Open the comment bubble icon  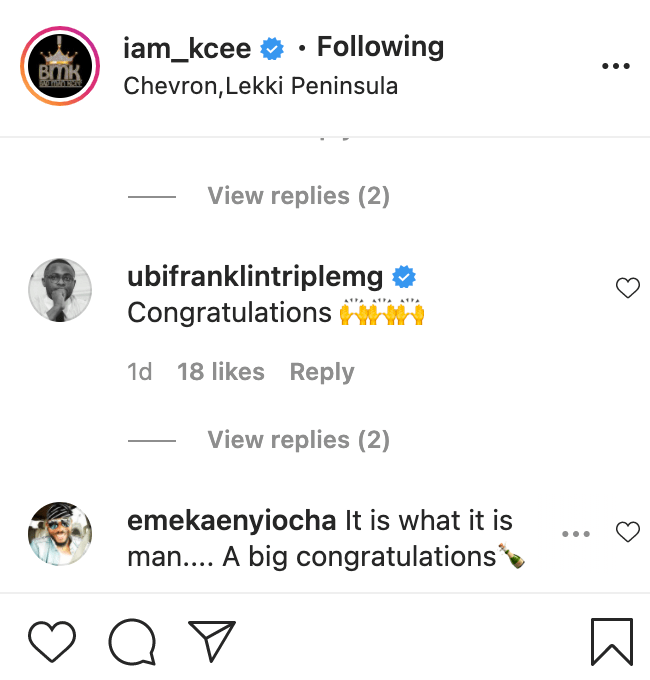[x=132, y=641]
